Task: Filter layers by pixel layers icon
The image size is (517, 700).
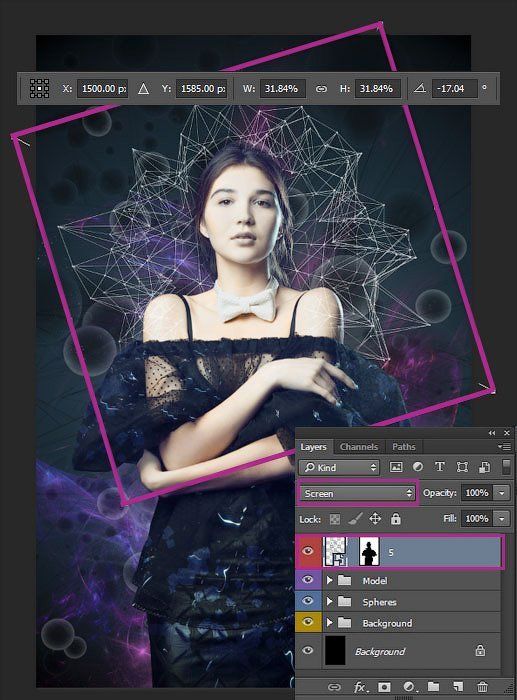Action: point(396,467)
